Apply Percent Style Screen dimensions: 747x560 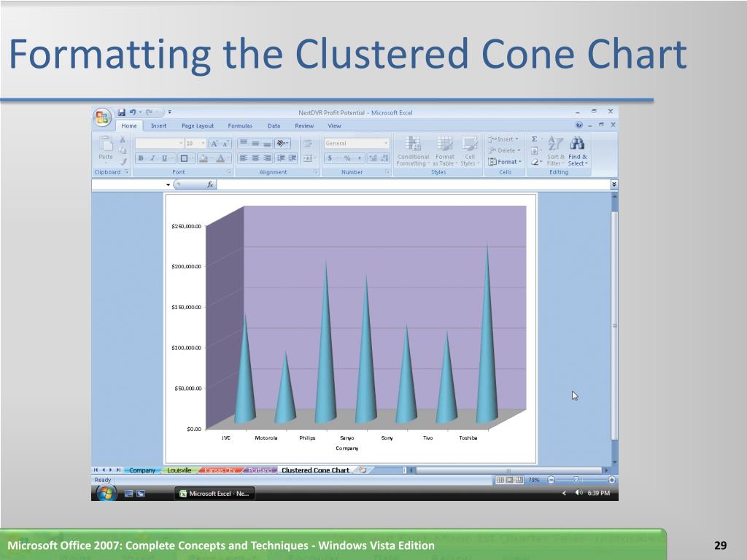tap(347, 158)
